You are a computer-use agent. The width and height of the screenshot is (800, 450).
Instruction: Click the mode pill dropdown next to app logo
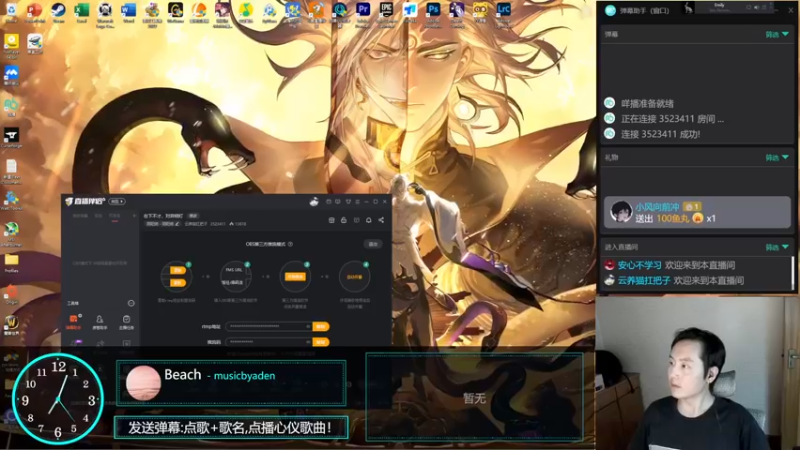click(x=117, y=202)
